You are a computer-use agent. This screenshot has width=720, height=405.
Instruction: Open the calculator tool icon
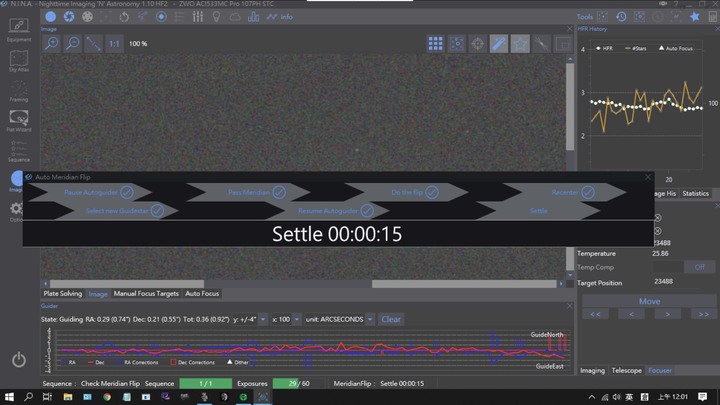713,17
